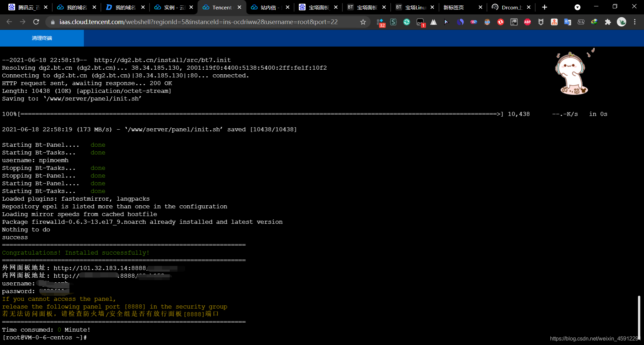Open the extension with the red 32 badge

pos(381,22)
